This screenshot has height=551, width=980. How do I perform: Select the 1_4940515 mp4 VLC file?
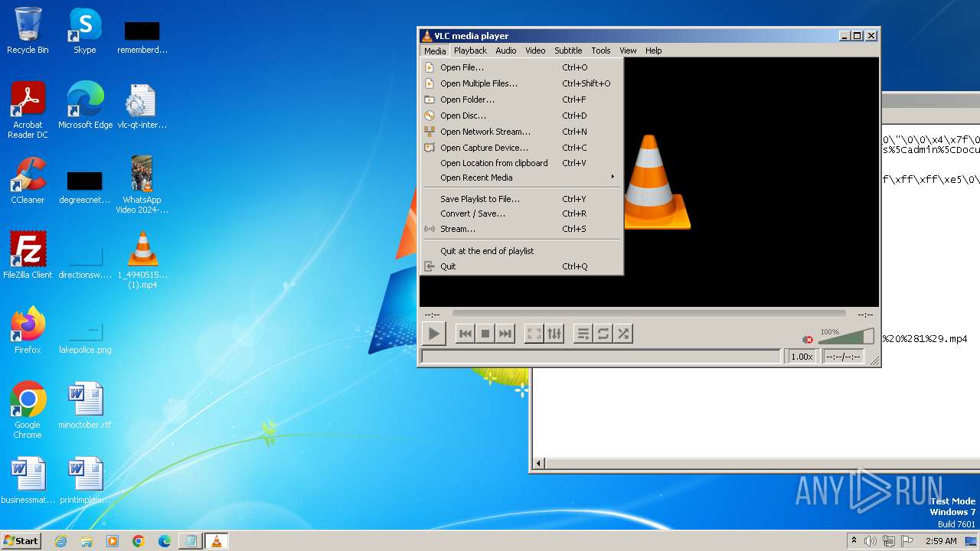[142, 259]
